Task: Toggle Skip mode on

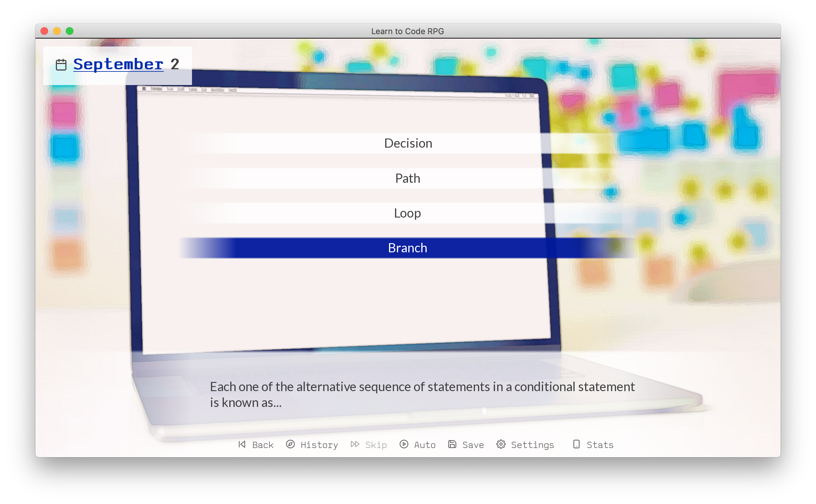Action: [x=376, y=444]
